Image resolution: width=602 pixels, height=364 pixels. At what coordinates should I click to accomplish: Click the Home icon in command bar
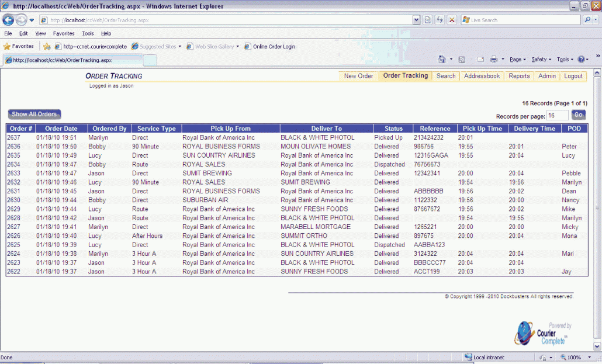[x=442, y=60]
